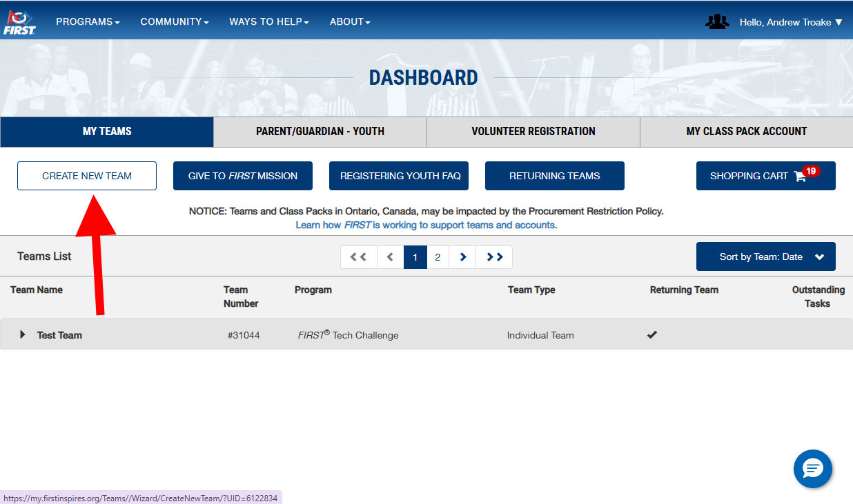Click the Returning Teams button
This screenshot has width=853, height=504.
click(555, 176)
